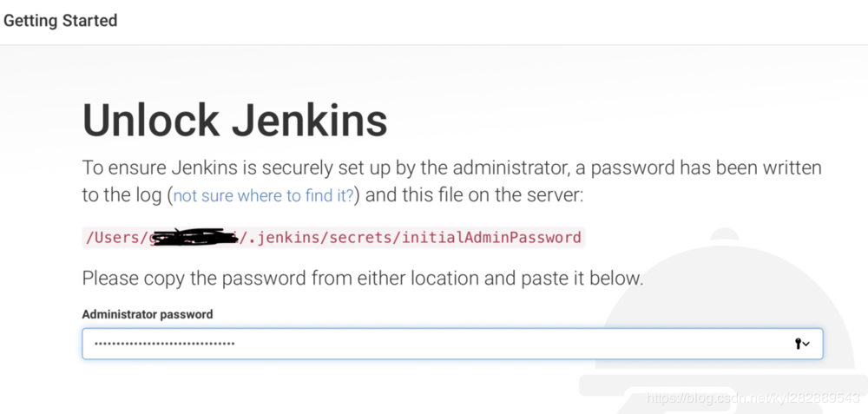This screenshot has height=414, width=868.
Task: Click the "Please copy the password" sentence
Action: coord(363,278)
